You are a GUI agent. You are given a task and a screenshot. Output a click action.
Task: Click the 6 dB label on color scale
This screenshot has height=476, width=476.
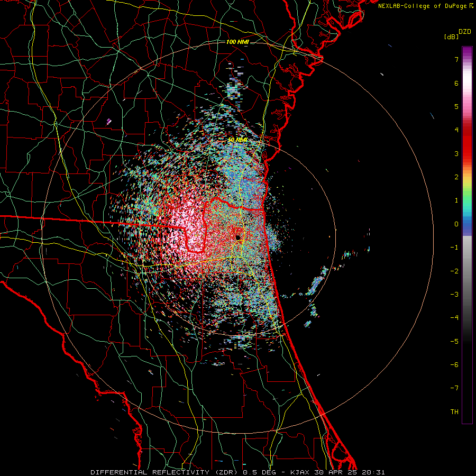click(456, 83)
